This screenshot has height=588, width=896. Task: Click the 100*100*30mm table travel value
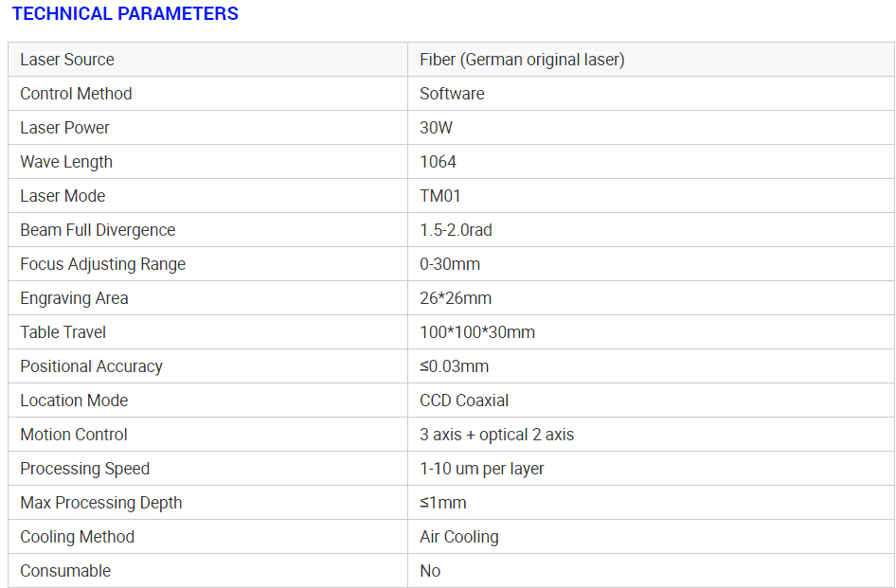477,332
